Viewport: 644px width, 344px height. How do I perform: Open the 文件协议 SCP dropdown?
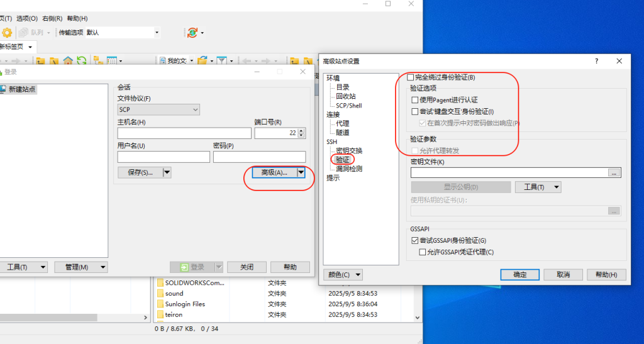pyautogui.click(x=158, y=109)
